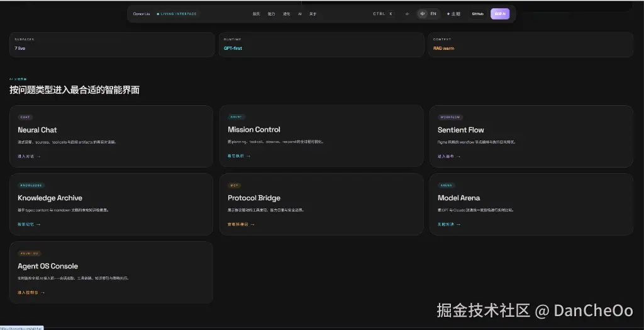This screenshot has height=330, width=644.
Task: Follow 查看桥接层 link in Protocol Bridge card
Action: coord(241,224)
